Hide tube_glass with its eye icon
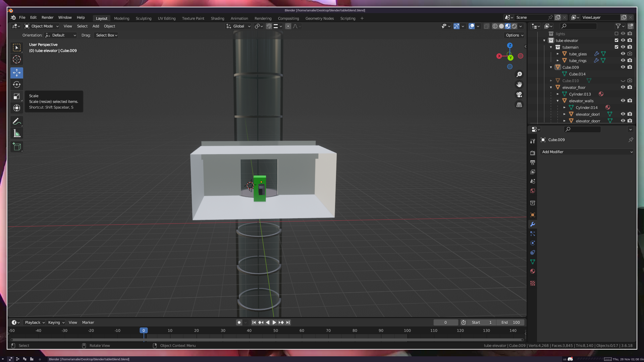Screen dimensions: 644x362 point(623,54)
